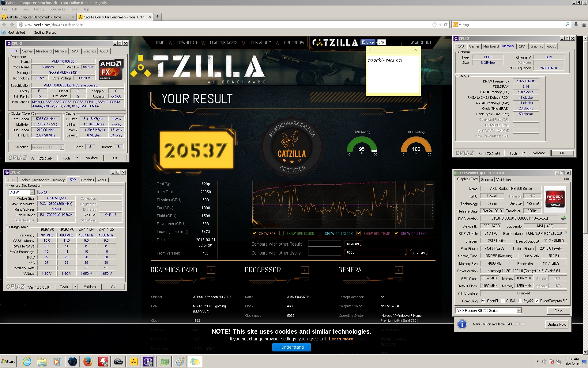Image resolution: width=588 pixels, height=368 pixels.
Task: Click the volume speaker tray icon
Action: 544,362
